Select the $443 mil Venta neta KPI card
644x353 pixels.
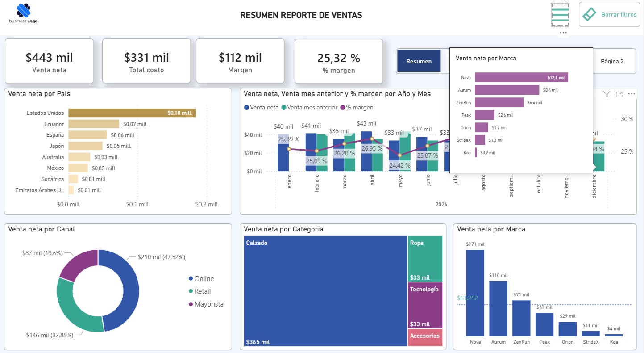pyautogui.click(x=49, y=61)
